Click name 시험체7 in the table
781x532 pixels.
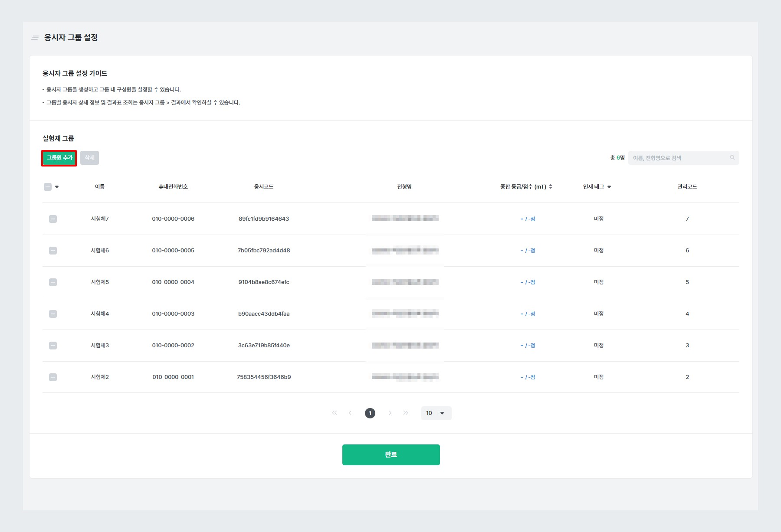[100, 219]
